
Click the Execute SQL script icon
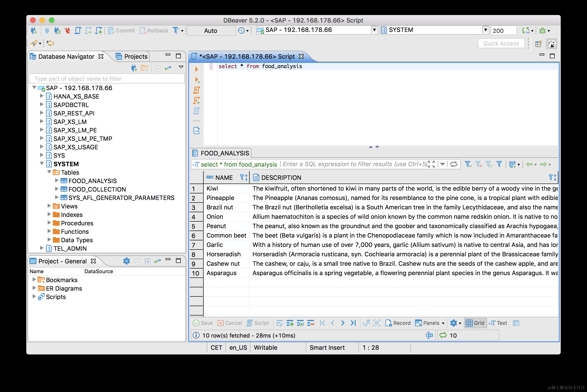196,90
